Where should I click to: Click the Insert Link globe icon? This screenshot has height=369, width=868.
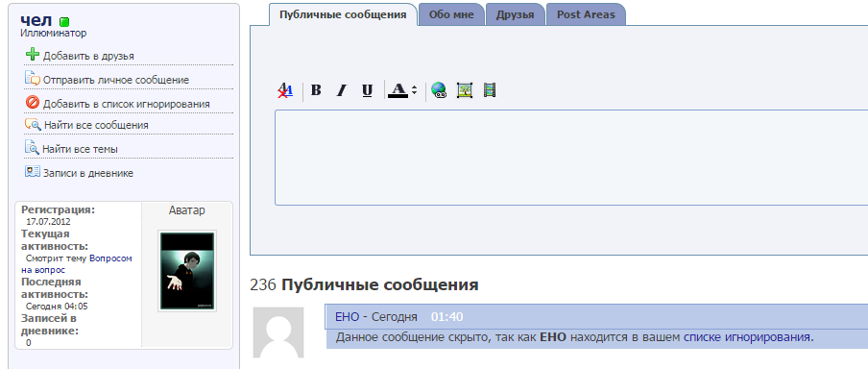pyautogui.click(x=439, y=90)
